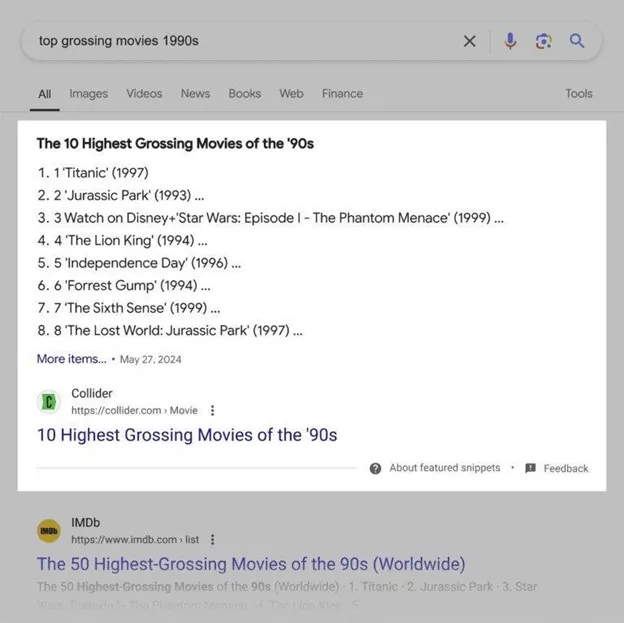
Task: Open the IMDb 50 Highest-Grossing Movies link
Action: [x=251, y=564]
